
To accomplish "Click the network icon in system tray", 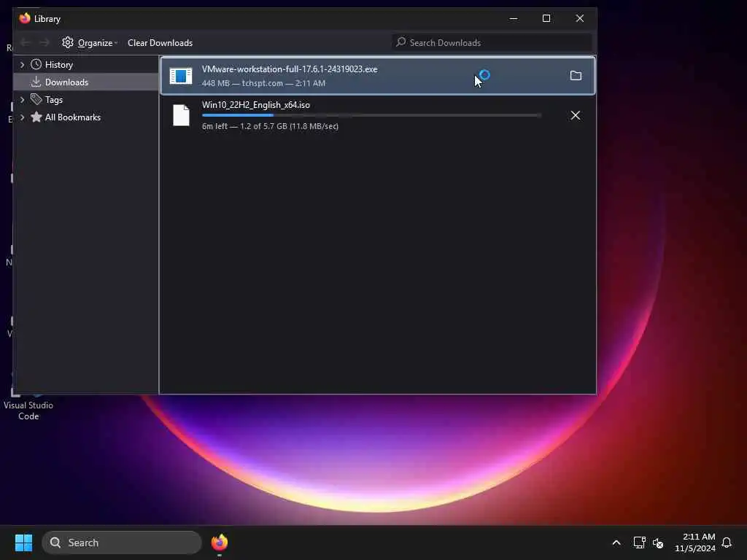I will click(639, 542).
